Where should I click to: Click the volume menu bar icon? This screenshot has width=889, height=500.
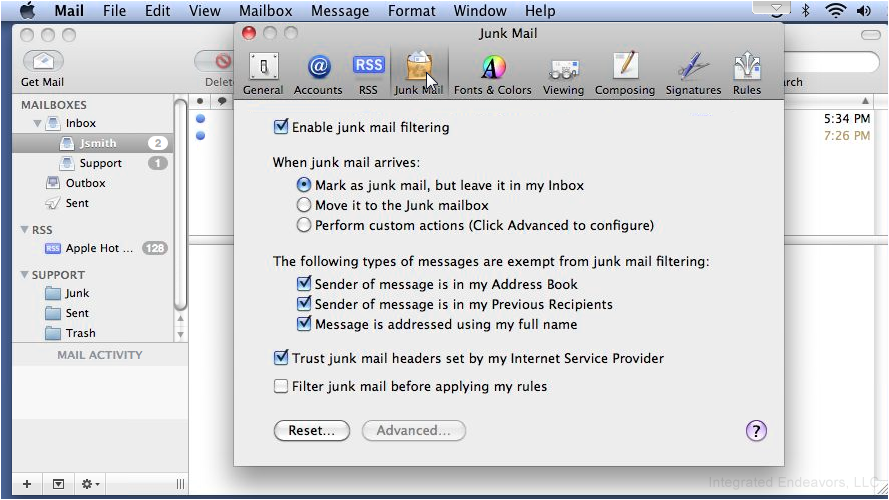[x=864, y=10]
